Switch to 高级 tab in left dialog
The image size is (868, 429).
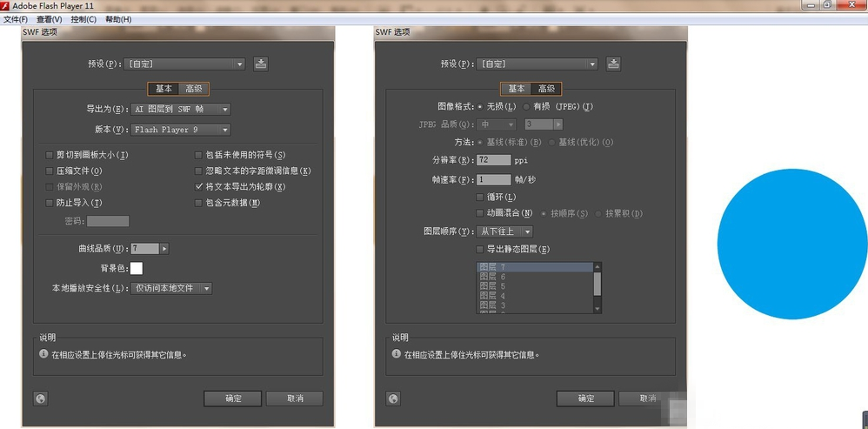(194, 89)
